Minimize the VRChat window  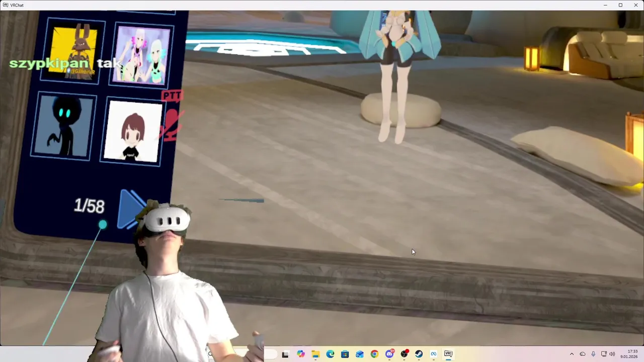(x=605, y=5)
